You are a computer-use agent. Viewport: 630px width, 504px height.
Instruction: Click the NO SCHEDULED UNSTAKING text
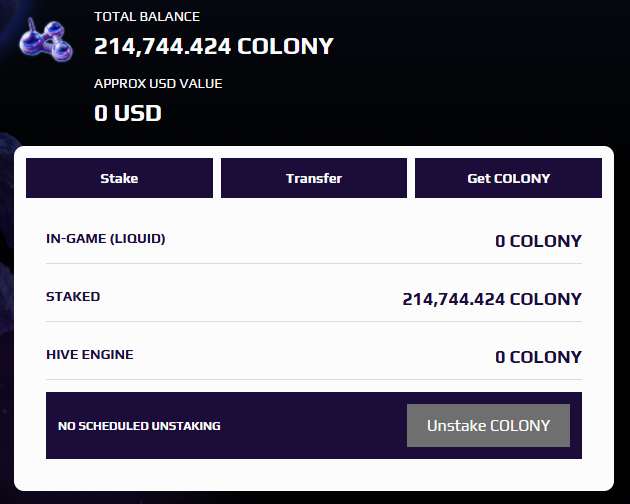[x=139, y=426]
